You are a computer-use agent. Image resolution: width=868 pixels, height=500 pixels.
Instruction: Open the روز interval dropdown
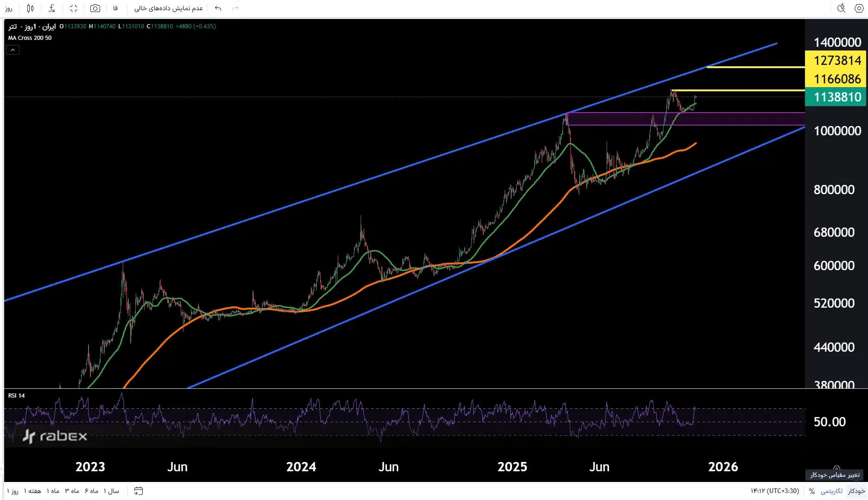[x=9, y=8]
